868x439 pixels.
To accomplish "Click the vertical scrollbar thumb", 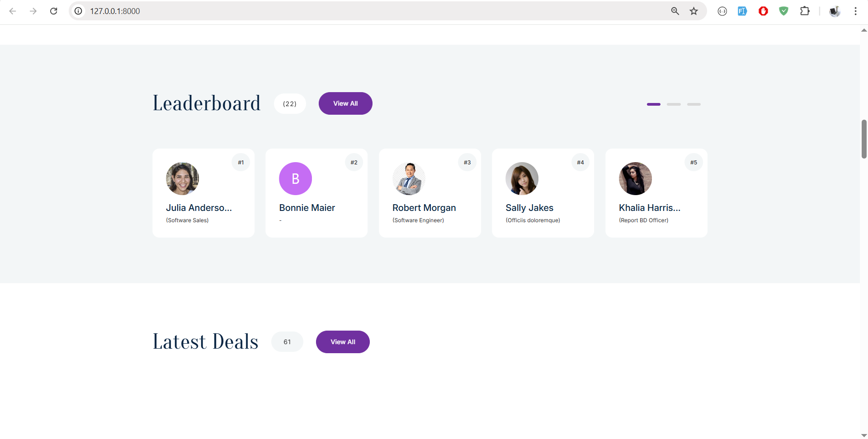I will pos(863,139).
